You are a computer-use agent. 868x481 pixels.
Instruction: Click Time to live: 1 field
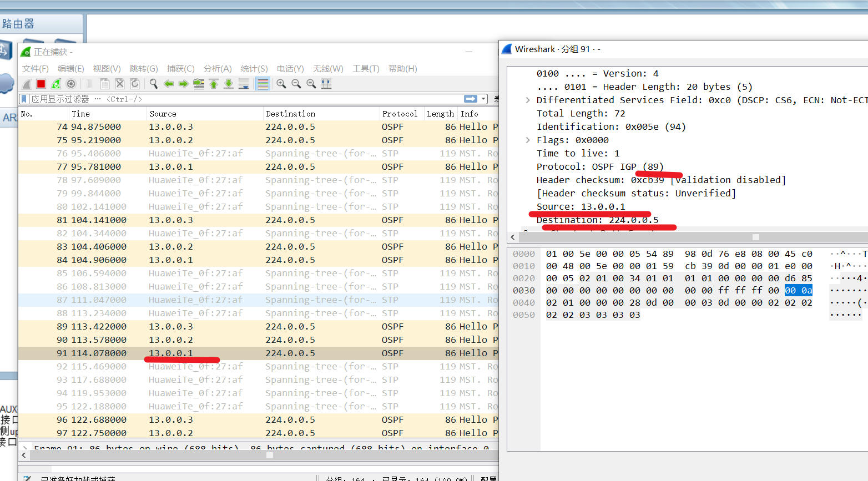click(x=578, y=154)
